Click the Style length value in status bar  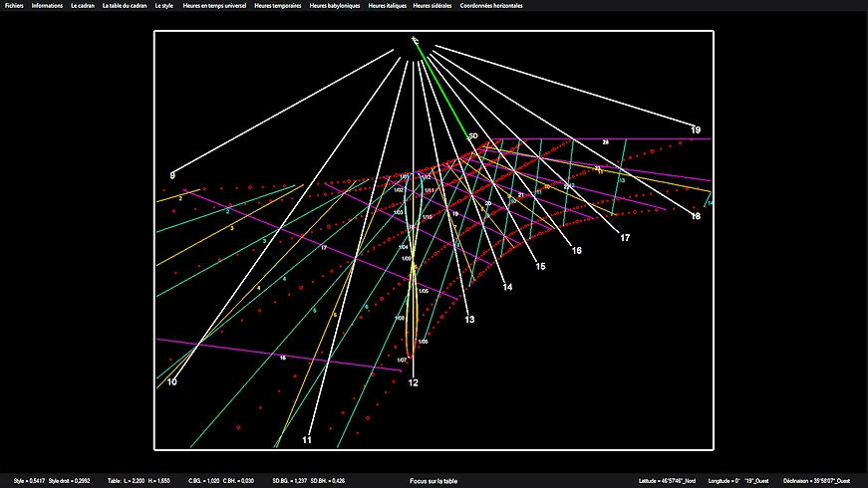point(28,481)
